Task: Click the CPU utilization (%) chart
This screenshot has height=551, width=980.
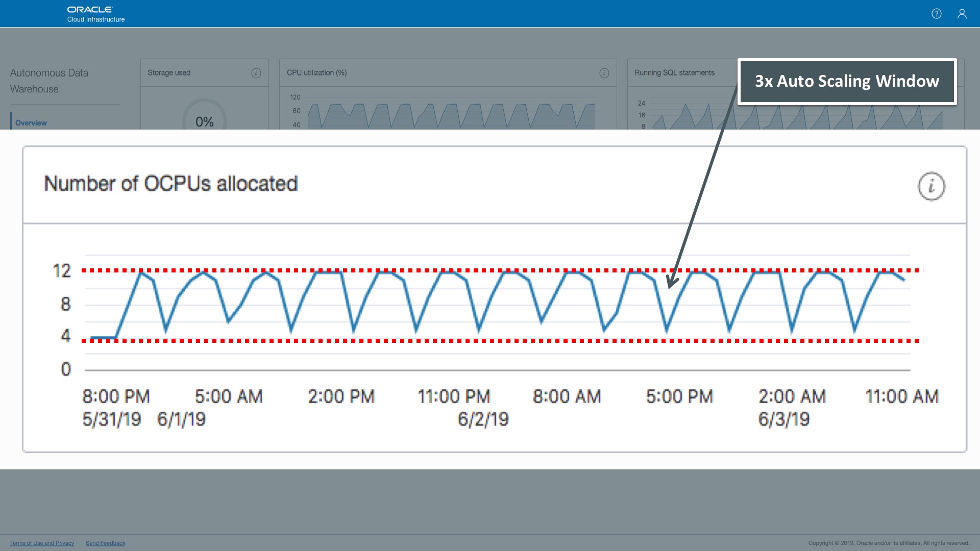Action: (x=451, y=113)
